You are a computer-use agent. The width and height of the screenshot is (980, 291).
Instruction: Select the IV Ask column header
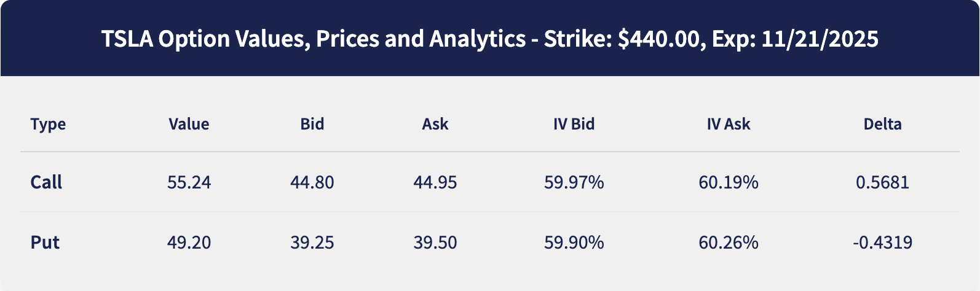pos(728,124)
